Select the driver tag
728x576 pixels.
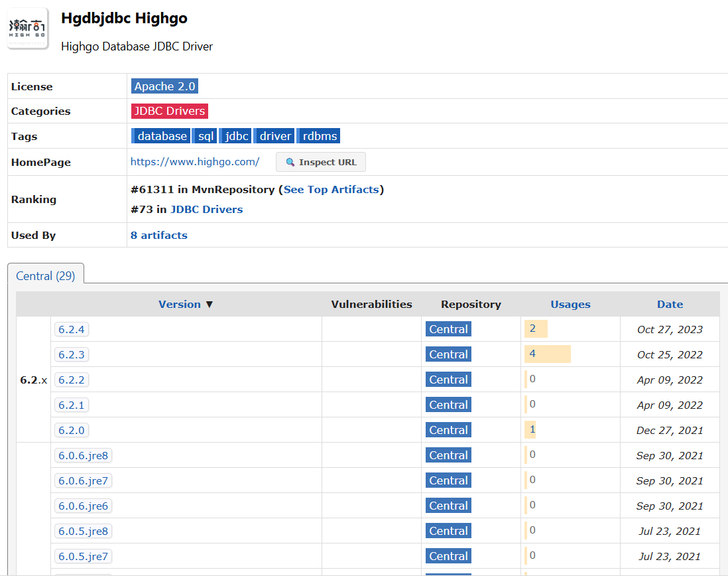pos(274,136)
